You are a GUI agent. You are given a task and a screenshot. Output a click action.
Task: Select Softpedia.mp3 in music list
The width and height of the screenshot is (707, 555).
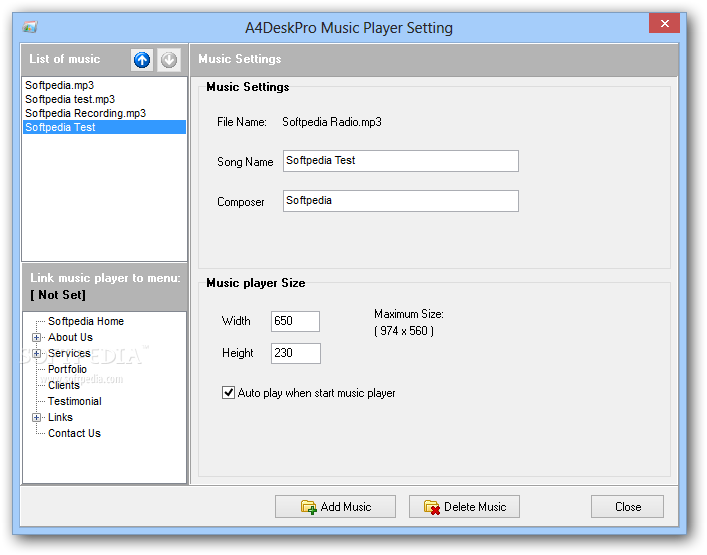click(x=104, y=85)
